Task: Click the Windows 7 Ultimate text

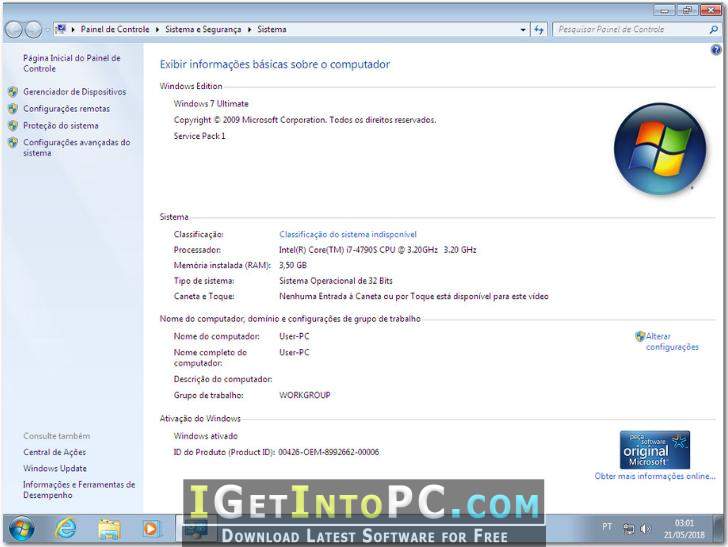Action: [211, 104]
